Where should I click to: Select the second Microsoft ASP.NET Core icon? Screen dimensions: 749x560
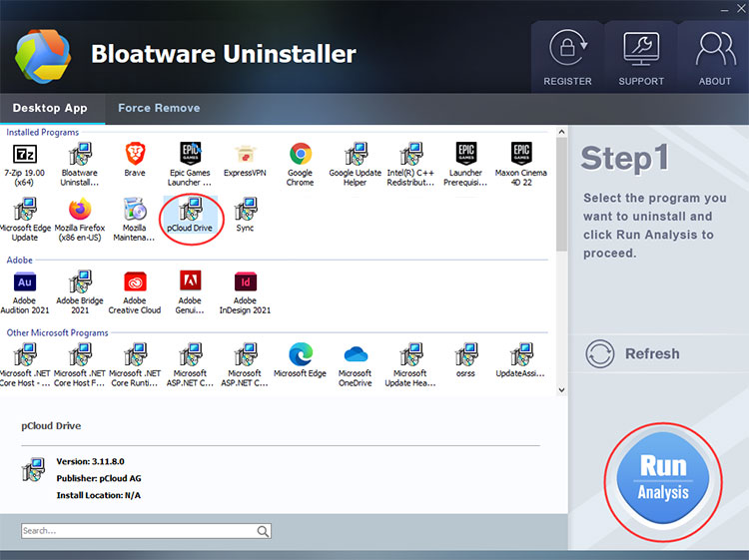click(245, 354)
